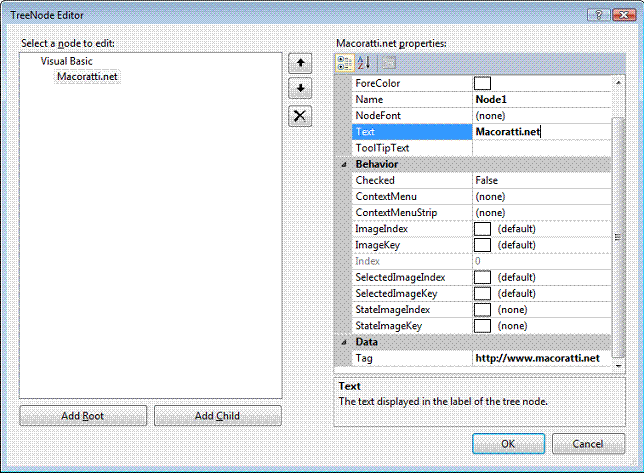Click the ContextMenu value (none)
The width and height of the screenshot is (644, 473).
[542, 197]
